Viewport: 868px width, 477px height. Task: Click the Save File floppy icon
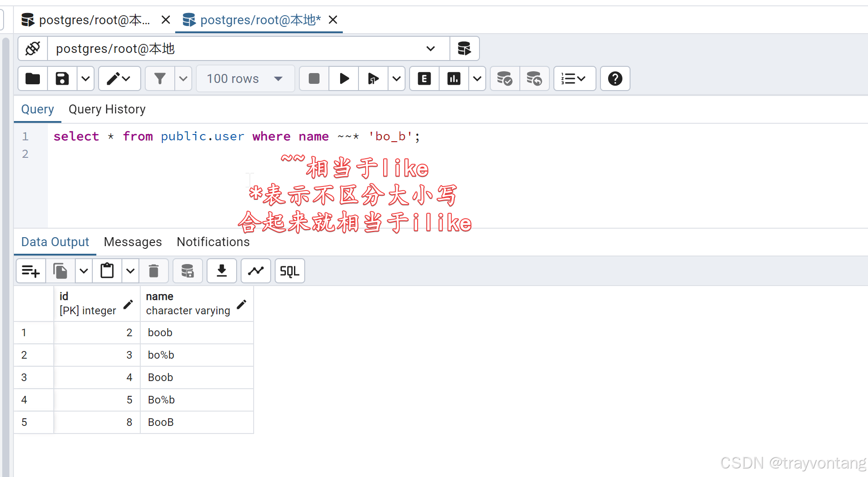[x=62, y=79]
